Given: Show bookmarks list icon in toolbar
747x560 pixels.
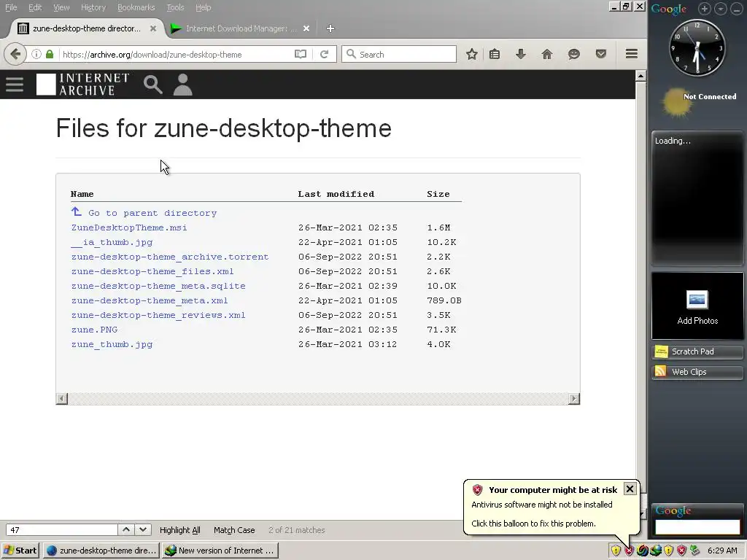Looking at the screenshot, I should tap(495, 54).
